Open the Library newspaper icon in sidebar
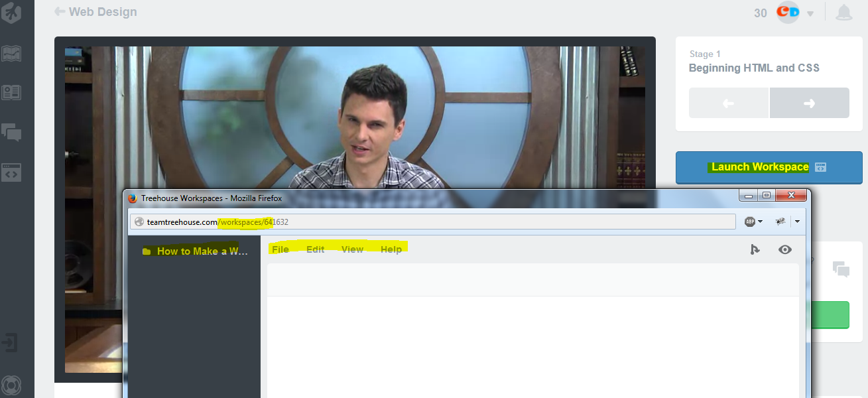The image size is (868, 398). 11,92
